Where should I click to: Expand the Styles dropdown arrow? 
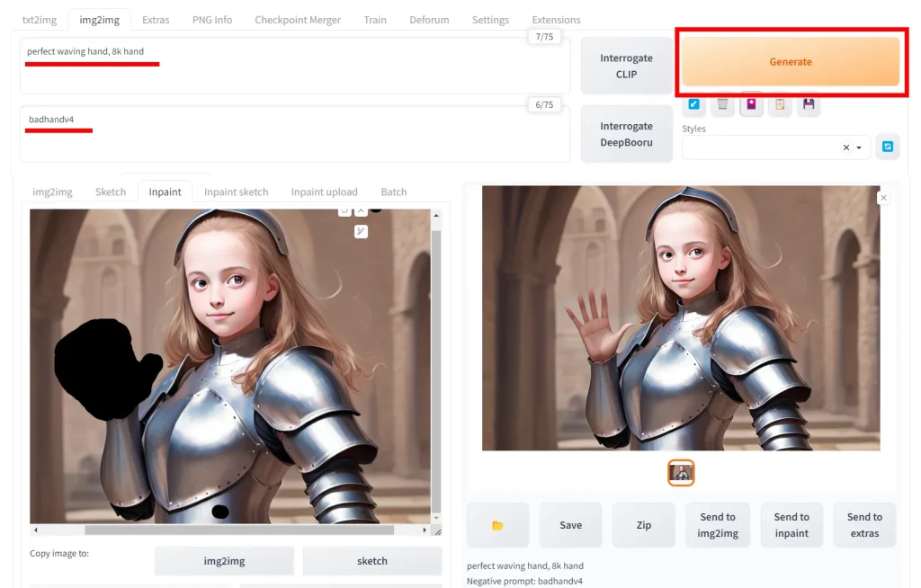click(x=860, y=147)
